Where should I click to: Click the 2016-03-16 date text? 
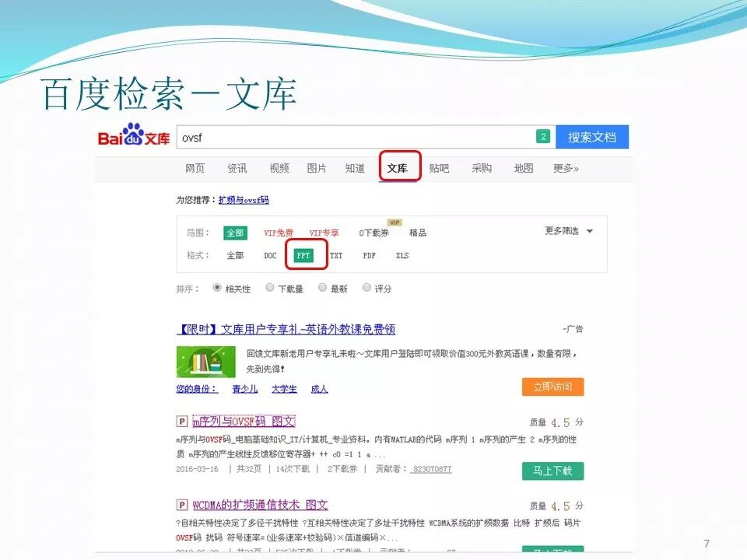pos(197,469)
